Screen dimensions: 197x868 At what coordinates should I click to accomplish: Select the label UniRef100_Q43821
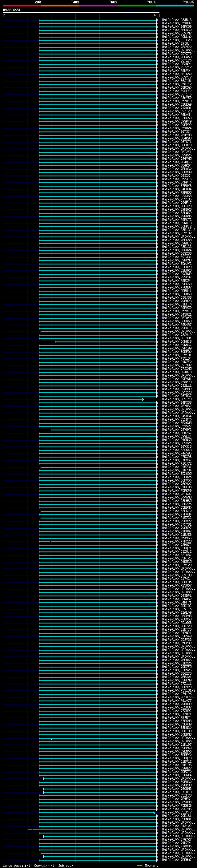point(177,315)
